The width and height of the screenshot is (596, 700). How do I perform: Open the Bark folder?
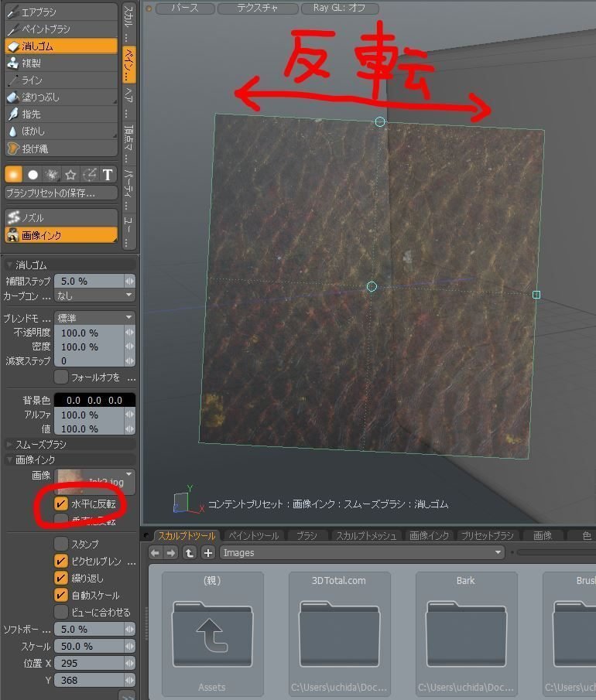(466, 633)
